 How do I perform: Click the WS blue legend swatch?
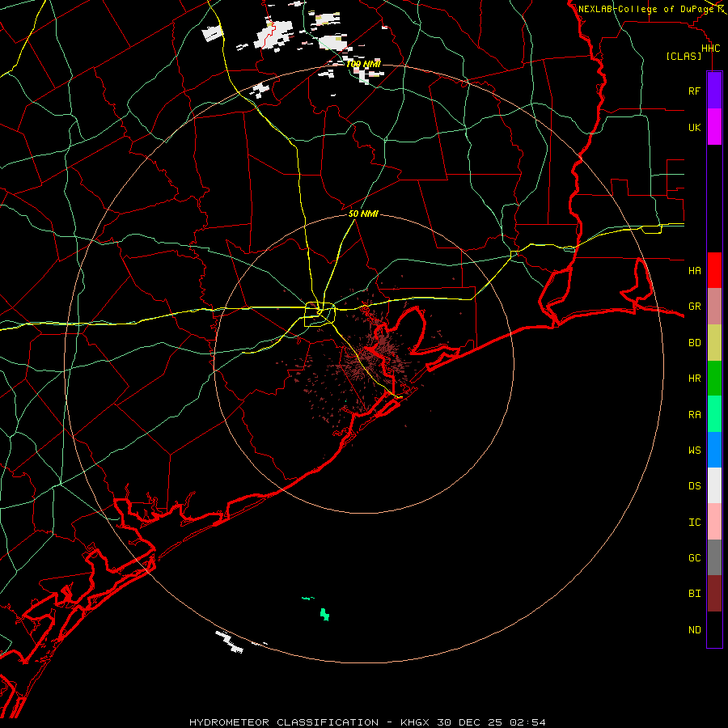pos(714,450)
